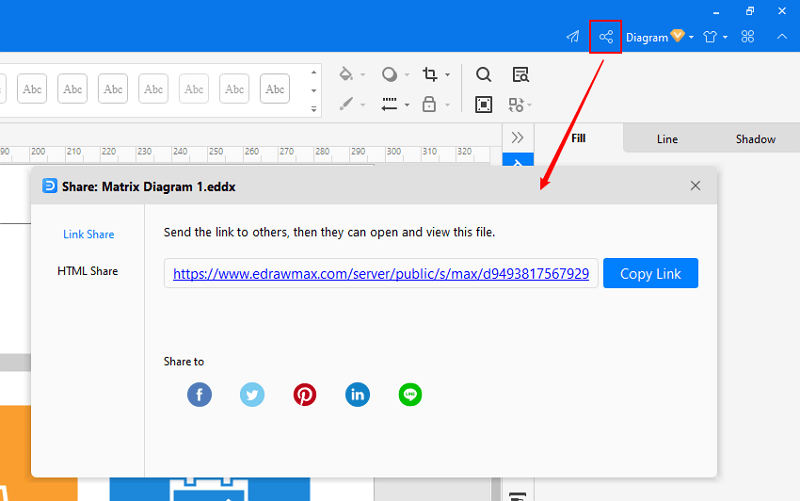Click the blue style tab icon in side panel
The image size is (800, 501).
(x=518, y=160)
